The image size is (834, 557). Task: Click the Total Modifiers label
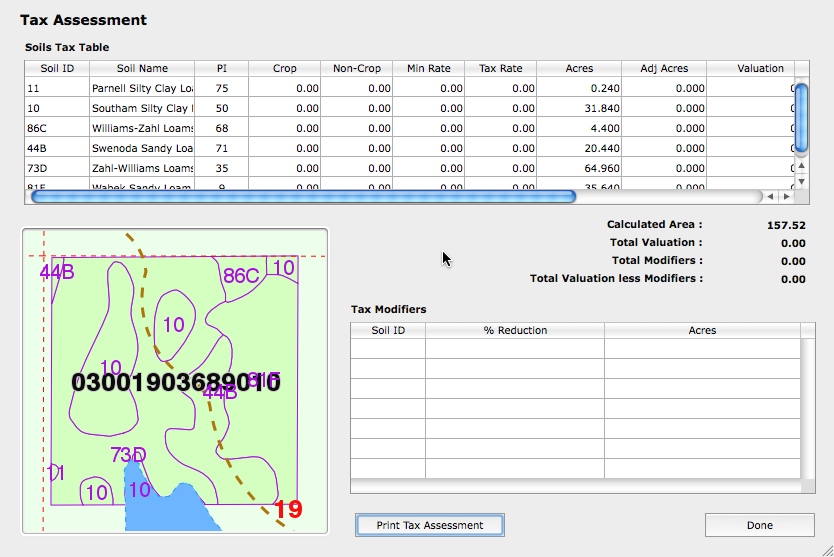pyautogui.click(x=657, y=261)
